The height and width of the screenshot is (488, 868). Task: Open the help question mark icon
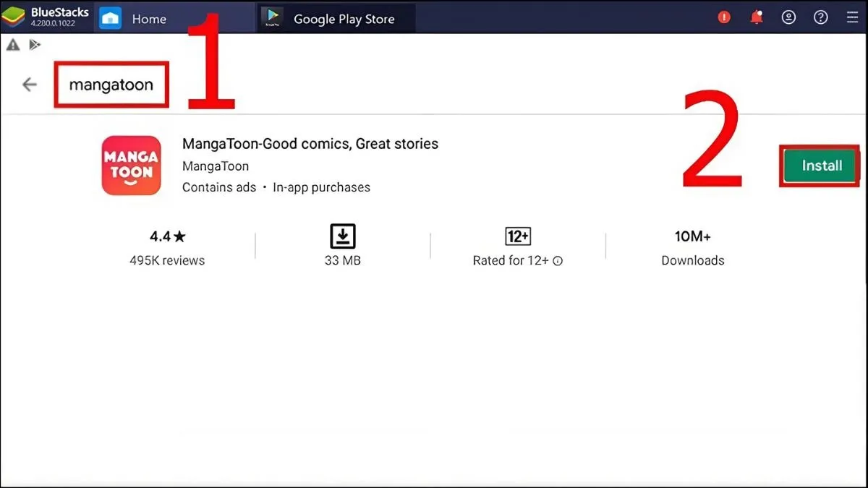point(821,17)
